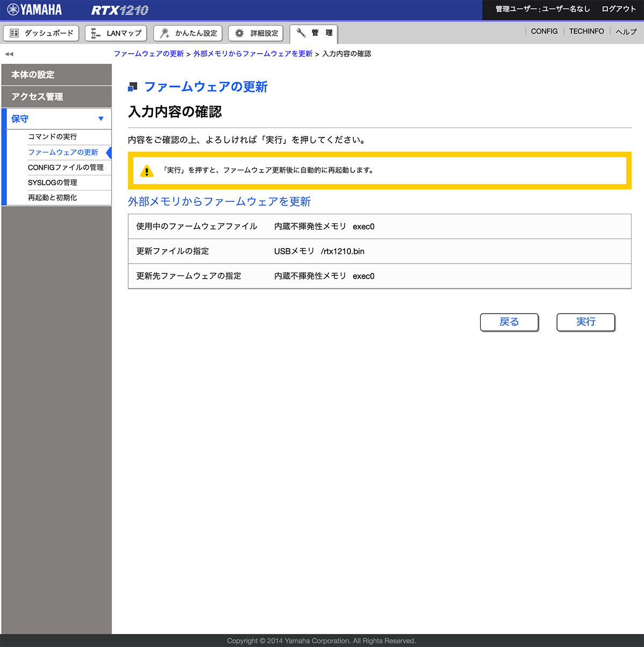Click ファームウェアの更新 breadcrumb link
This screenshot has width=644, height=647.
click(149, 54)
